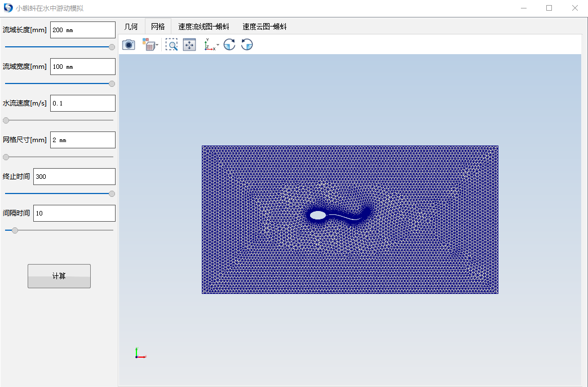Maximize the application window
This screenshot has height=387, width=588.
[549, 8]
